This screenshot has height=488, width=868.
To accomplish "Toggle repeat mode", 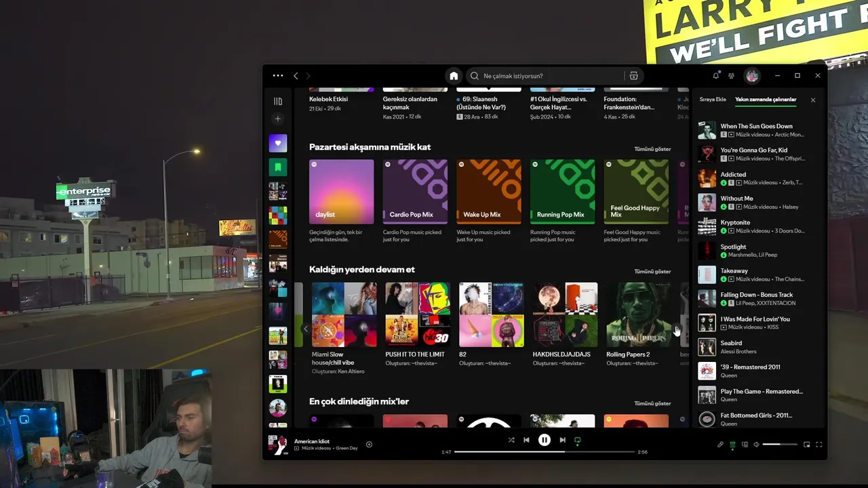I will [578, 440].
